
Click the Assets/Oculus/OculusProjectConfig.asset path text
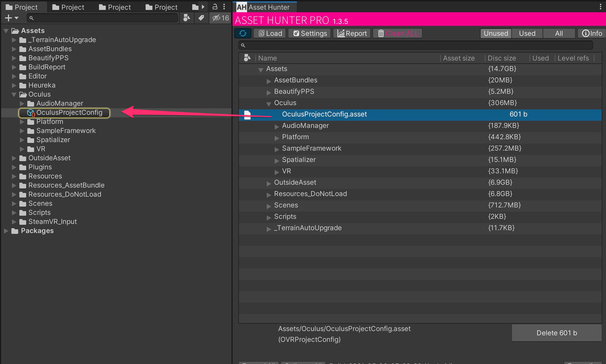[344, 329]
